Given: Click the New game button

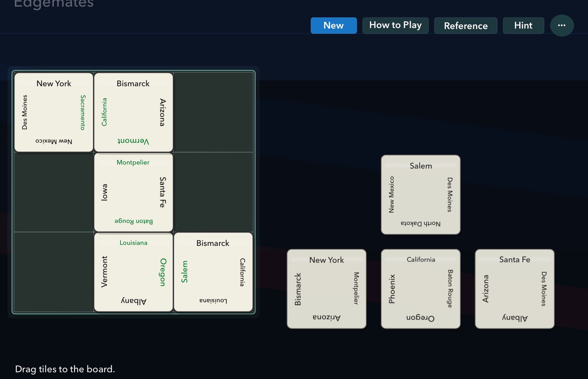Looking at the screenshot, I should pos(333,25).
